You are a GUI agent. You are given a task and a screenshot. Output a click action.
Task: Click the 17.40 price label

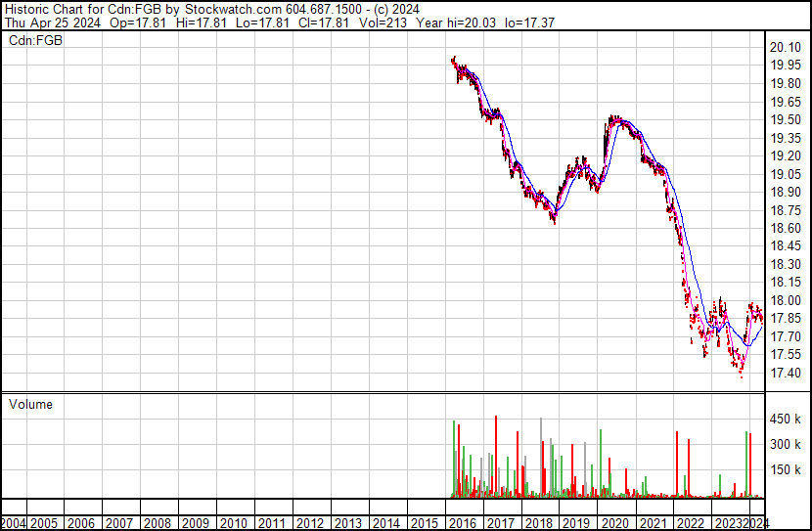pos(786,373)
